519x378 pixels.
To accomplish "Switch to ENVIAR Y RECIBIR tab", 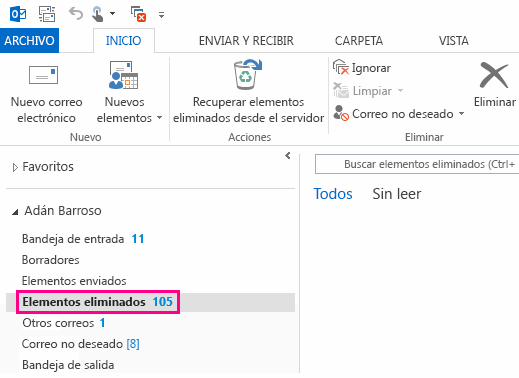I will [246, 41].
